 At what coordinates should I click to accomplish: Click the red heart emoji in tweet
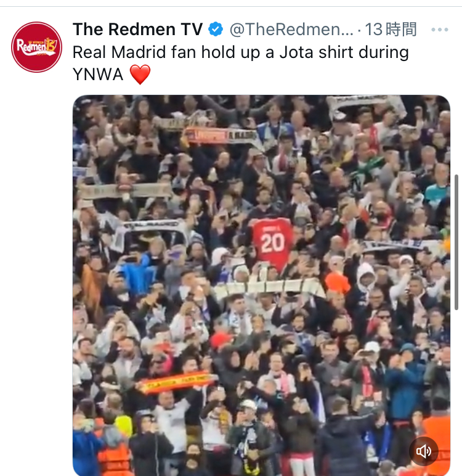point(140,75)
